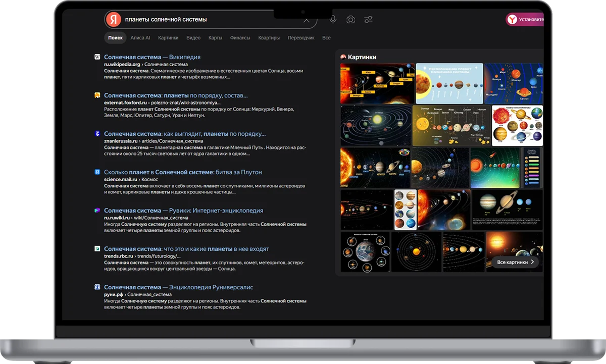This screenshot has height=364, width=606.
Task: Click the science.mail.ru URL
Action: coord(120,179)
